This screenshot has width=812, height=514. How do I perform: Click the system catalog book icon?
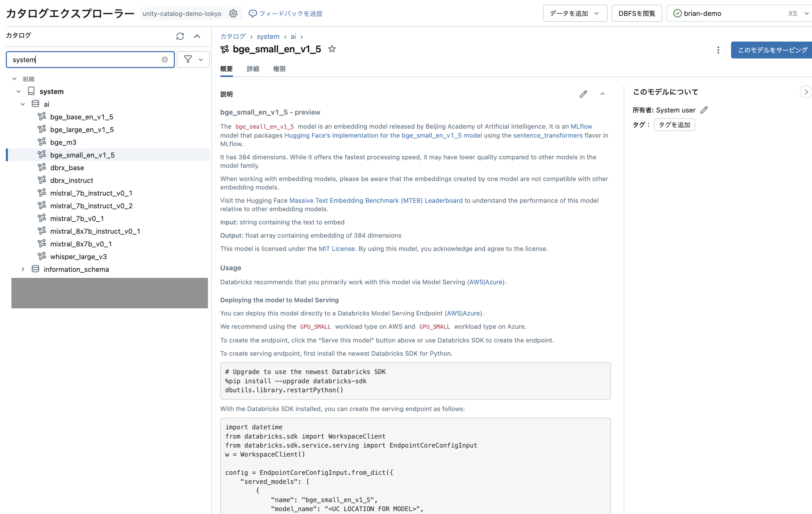pos(31,91)
